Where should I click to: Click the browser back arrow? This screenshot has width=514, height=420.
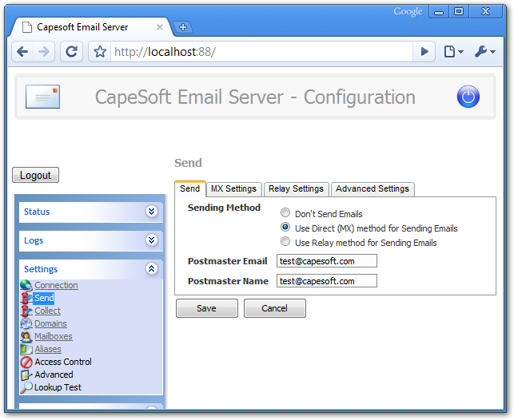click(x=22, y=52)
